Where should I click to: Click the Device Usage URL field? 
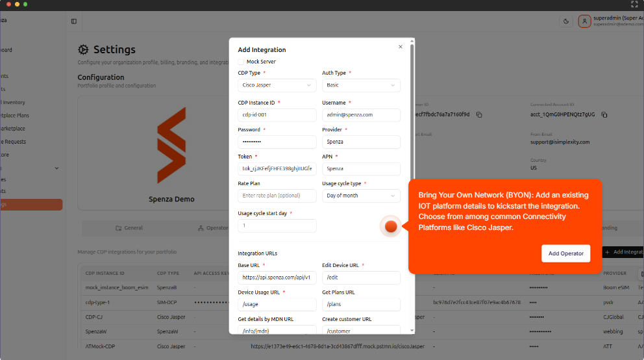click(277, 305)
